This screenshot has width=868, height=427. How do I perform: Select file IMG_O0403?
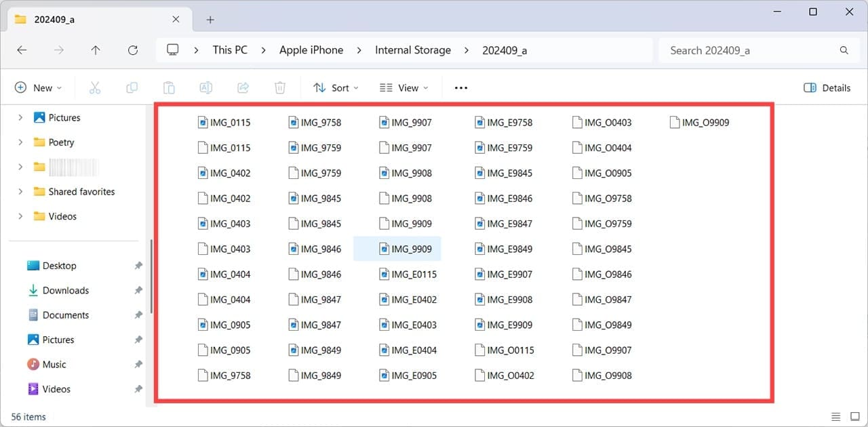[x=601, y=123]
